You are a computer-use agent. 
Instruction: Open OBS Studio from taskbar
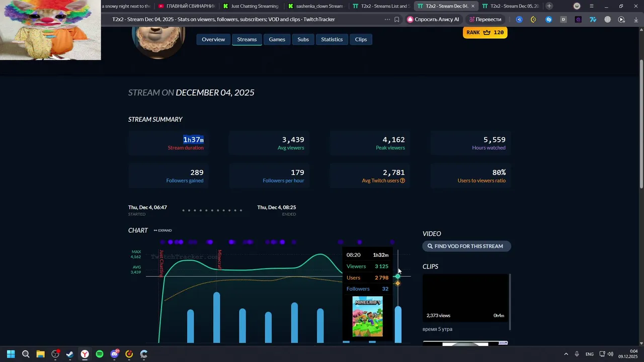55,354
